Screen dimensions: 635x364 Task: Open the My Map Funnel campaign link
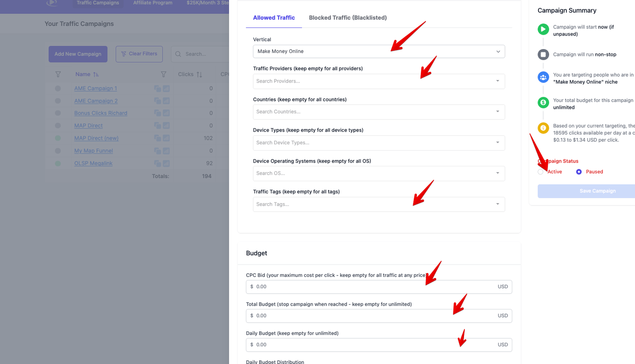pos(94,151)
